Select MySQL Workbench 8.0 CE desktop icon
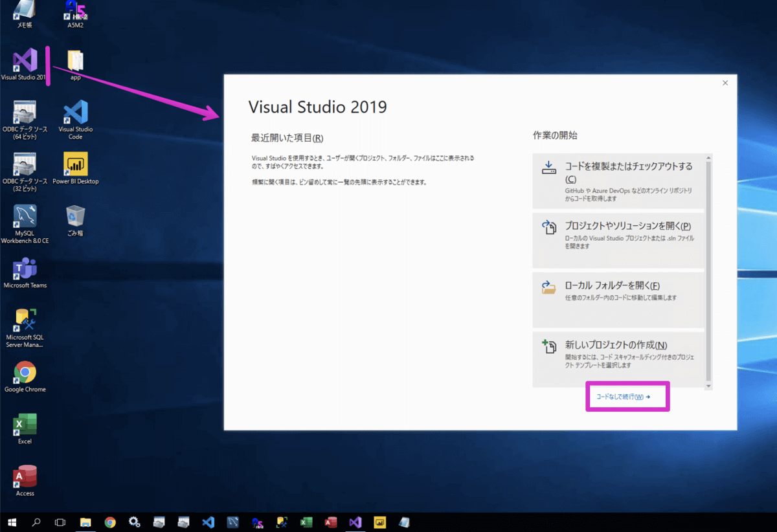Image resolution: width=777 pixels, height=532 pixels. pyautogui.click(x=25, y=224)
